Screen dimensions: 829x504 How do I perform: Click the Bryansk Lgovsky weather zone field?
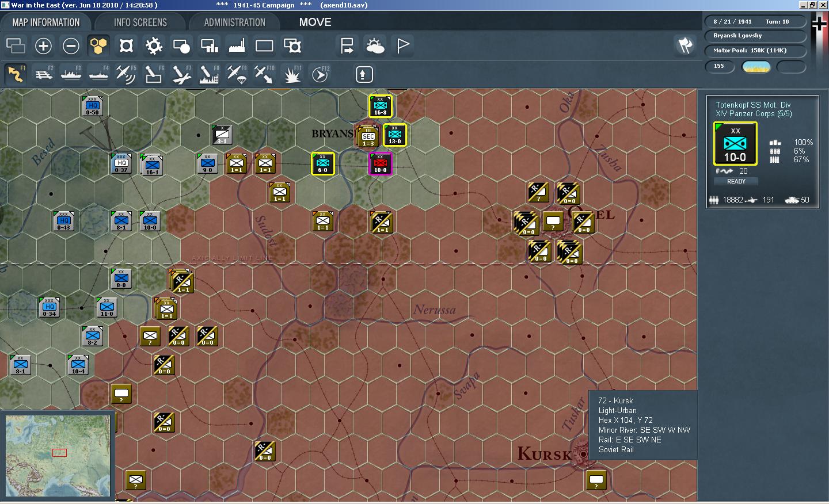(x=756, y=36)
